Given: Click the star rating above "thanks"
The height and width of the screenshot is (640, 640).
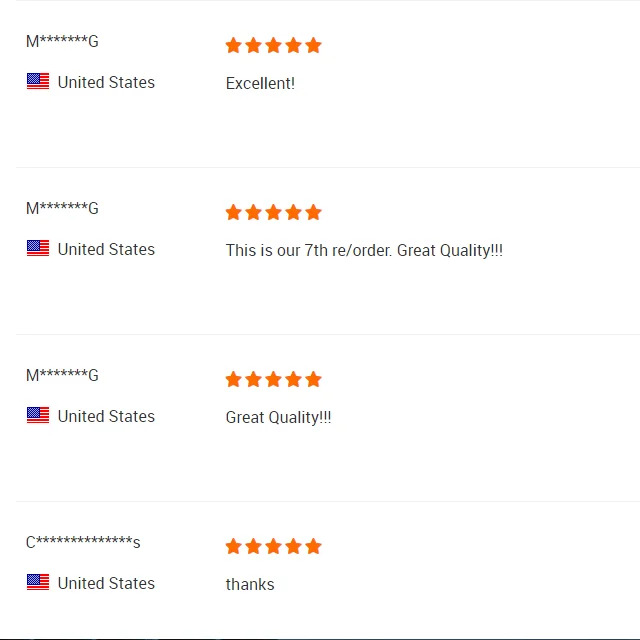Looking at the screenshot, I should pos(273,546).
